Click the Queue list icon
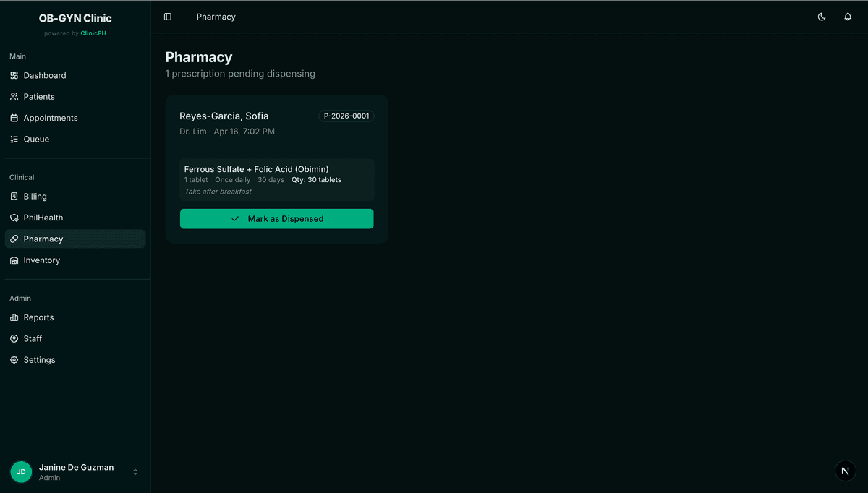 pos(14,140)
